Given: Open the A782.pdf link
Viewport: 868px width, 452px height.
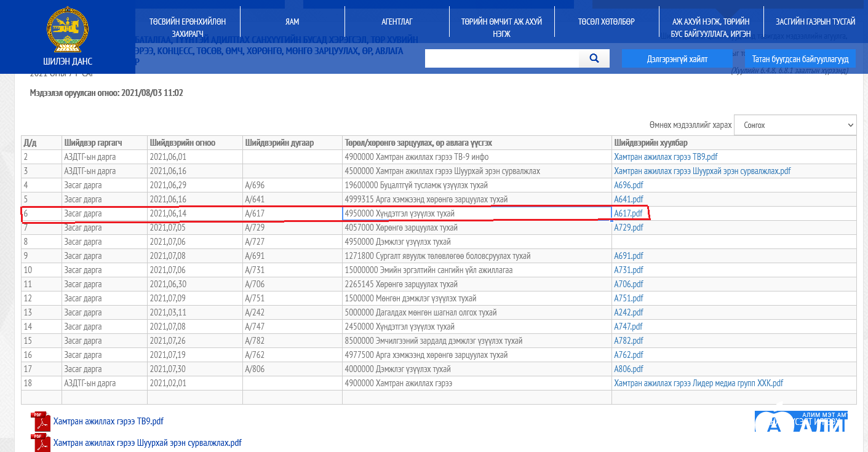Looking at the screenshot, I should 628,341.
